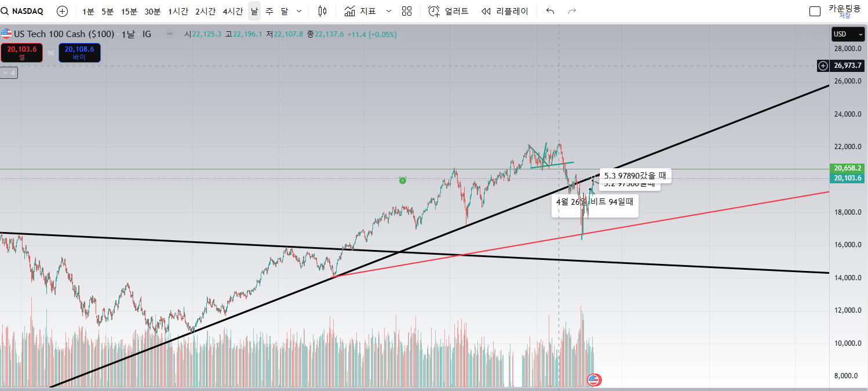The height and width of the screenshot is (391, 868).
Task: Click the low value 저22,107.8
Action: click(285, 34)
